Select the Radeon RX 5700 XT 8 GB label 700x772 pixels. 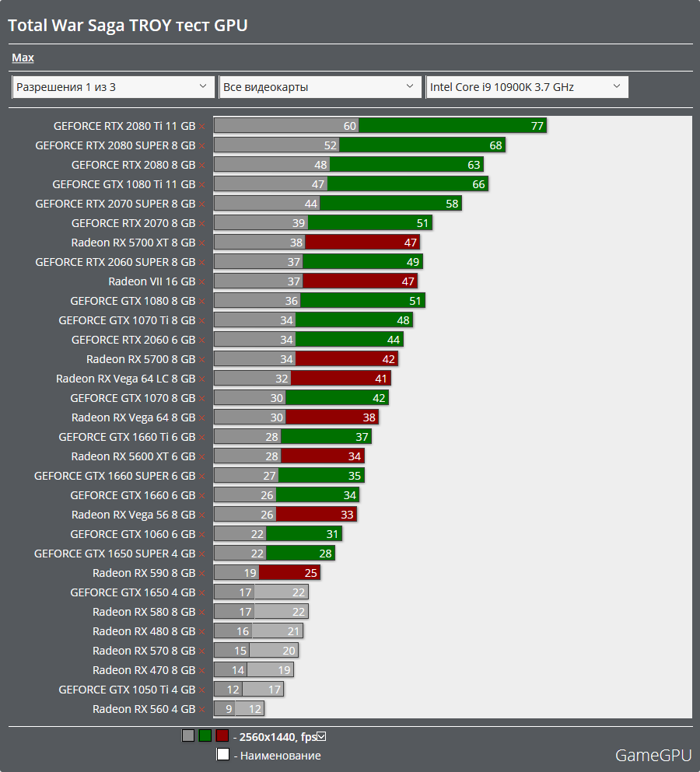point(133,243)
